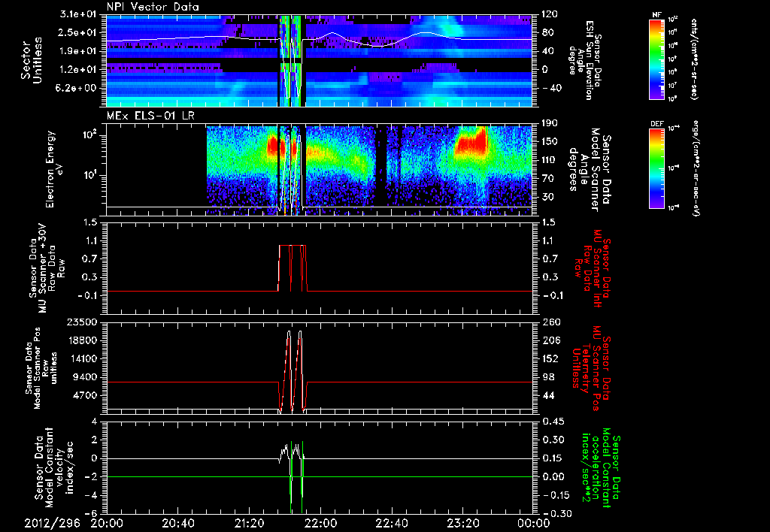The image size is (770, 532).
Task: Click the red electron burst near 23:20
Action: pos(470,141)
